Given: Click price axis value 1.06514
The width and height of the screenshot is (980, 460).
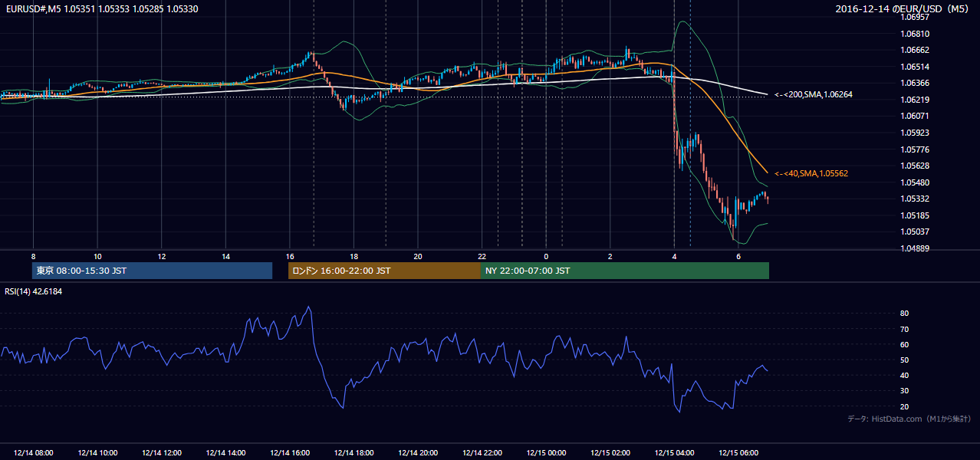Looking at the screenshot, I should [916, 67].
